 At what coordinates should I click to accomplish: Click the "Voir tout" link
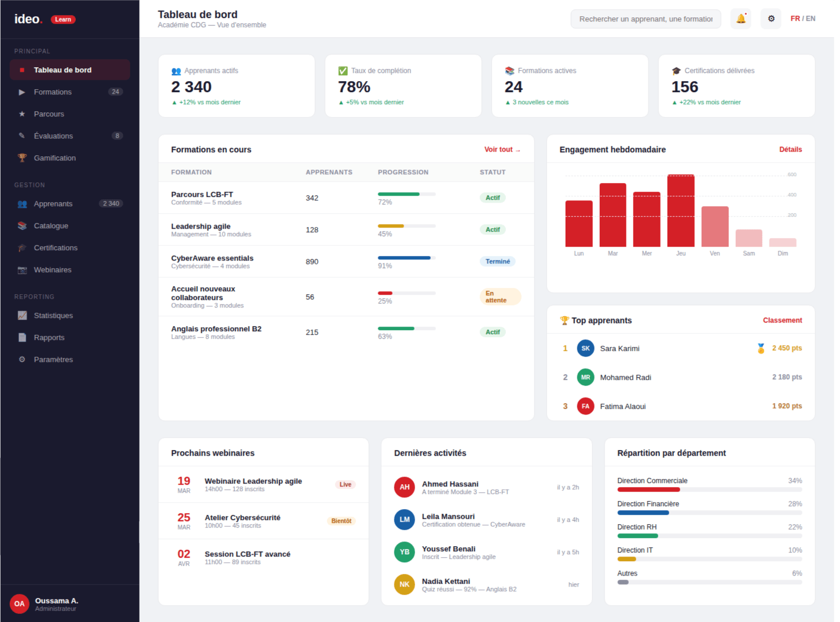coord(502,149)
